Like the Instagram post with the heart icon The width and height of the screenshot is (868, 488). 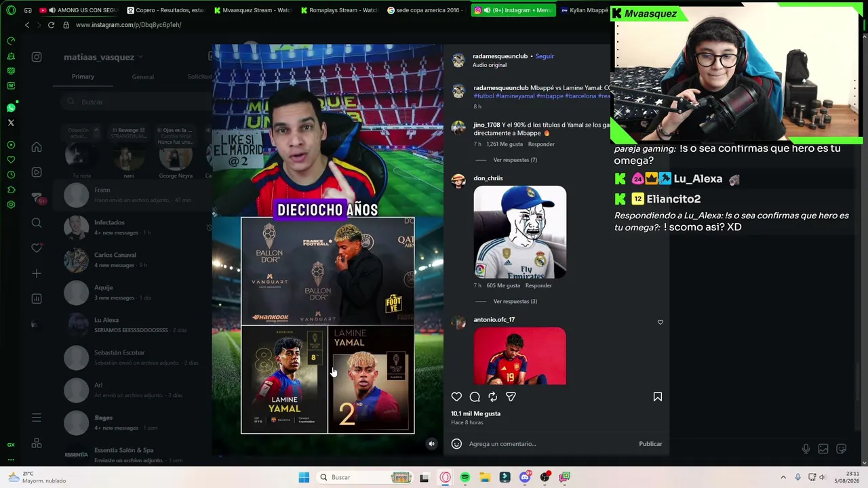coord(456,397)
